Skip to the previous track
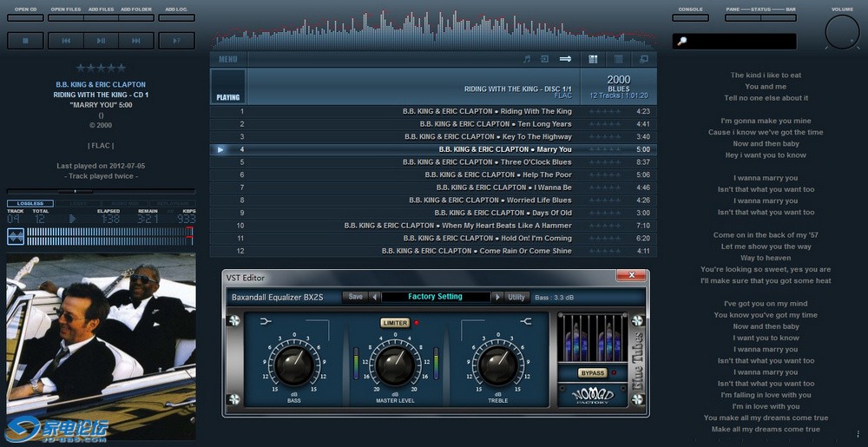Screen dimensions: 868x447 pos(66,41)
